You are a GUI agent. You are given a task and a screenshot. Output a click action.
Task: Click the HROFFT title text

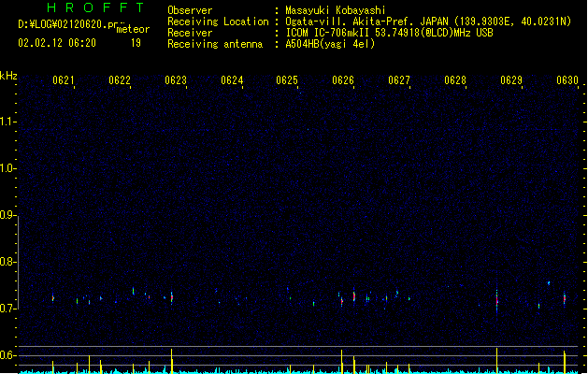click(x=95, y=7)
